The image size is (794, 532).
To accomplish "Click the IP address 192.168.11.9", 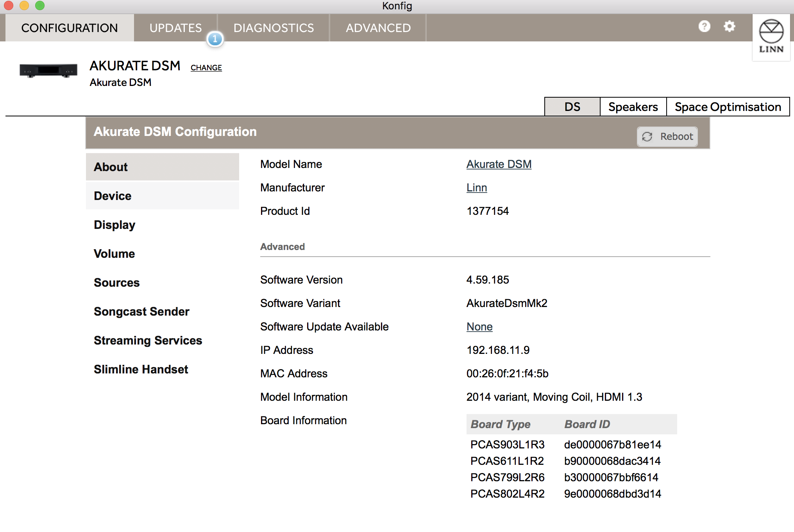I will click(498, 350).
